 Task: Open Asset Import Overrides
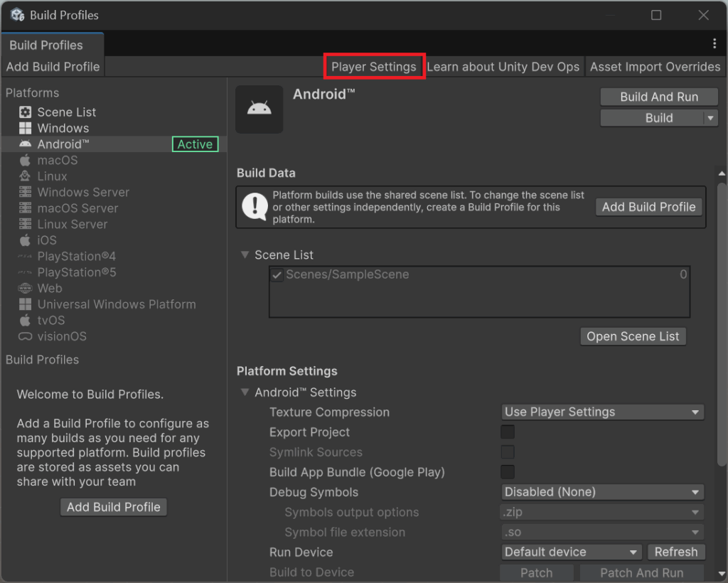655,67
